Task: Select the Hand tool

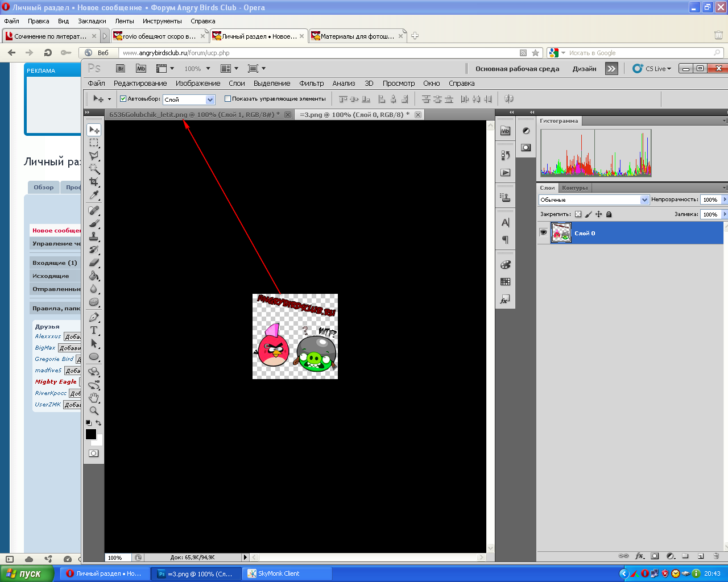Action: click(x=94, y=397)
